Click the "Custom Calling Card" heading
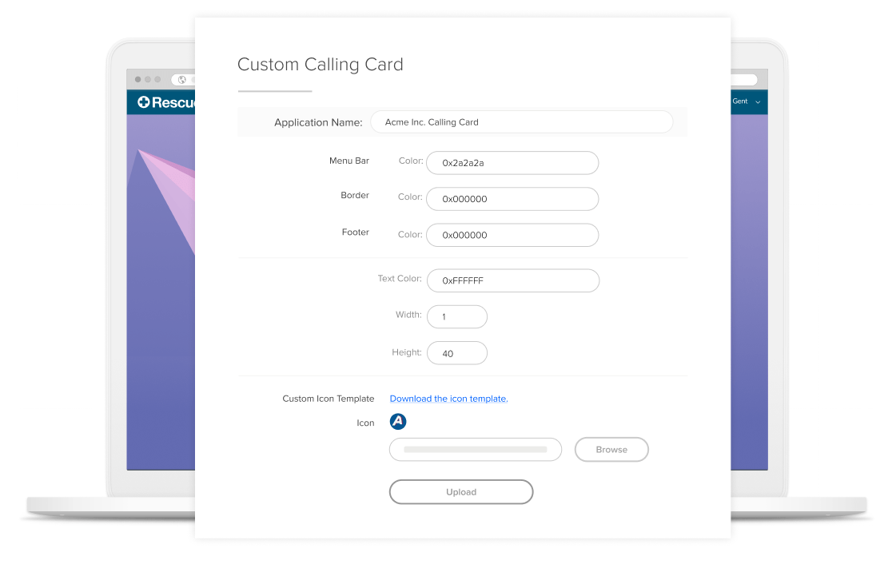The height and width of the screenshot is (588, 892). coord(320,65)
